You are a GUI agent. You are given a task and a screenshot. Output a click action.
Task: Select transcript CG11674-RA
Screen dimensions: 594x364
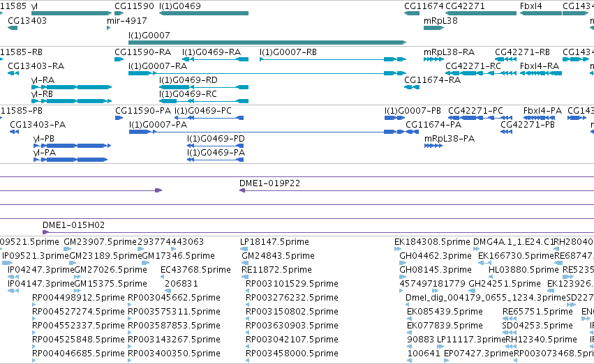(433, 80)
